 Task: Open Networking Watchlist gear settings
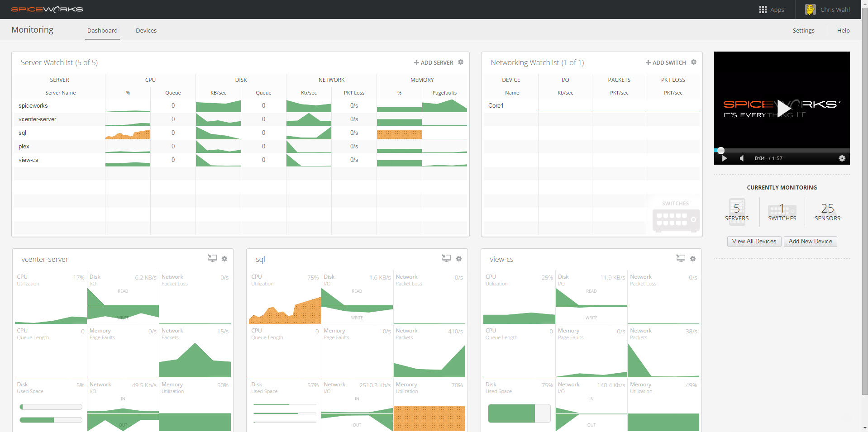(694, 62)
